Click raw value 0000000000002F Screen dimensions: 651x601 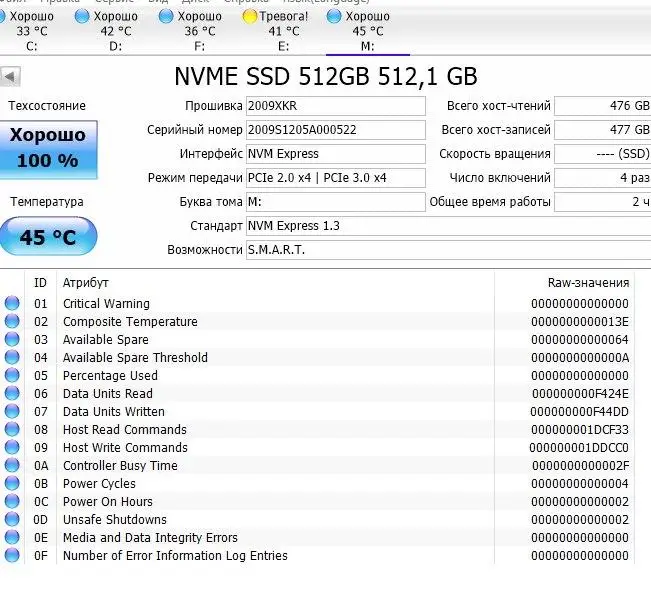click(x=580, y=466)
